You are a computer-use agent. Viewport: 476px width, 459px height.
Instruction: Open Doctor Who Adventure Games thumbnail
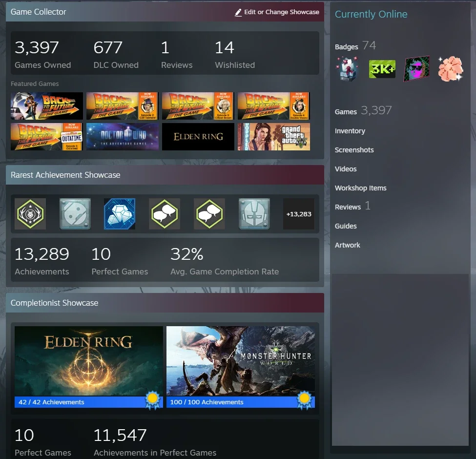(123, 137)
